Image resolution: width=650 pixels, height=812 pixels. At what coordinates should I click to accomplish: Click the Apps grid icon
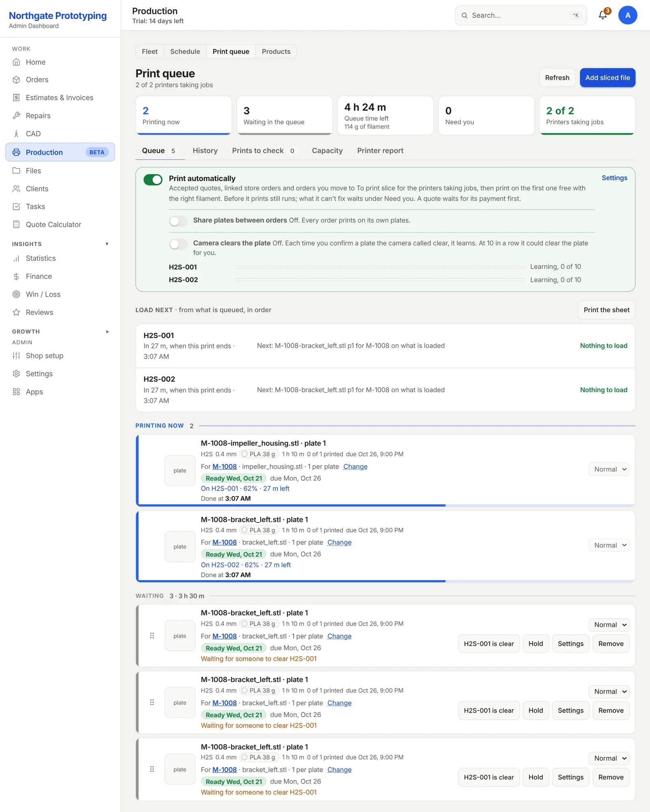pyautogui.click(x=16, y=392)
